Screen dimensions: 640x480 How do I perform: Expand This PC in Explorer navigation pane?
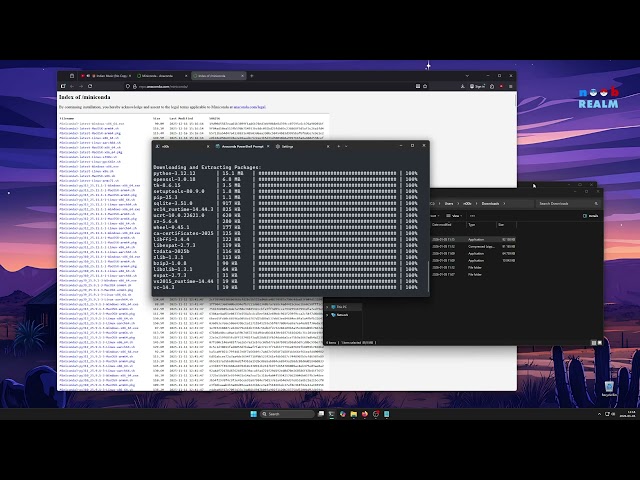click(327, 307)
